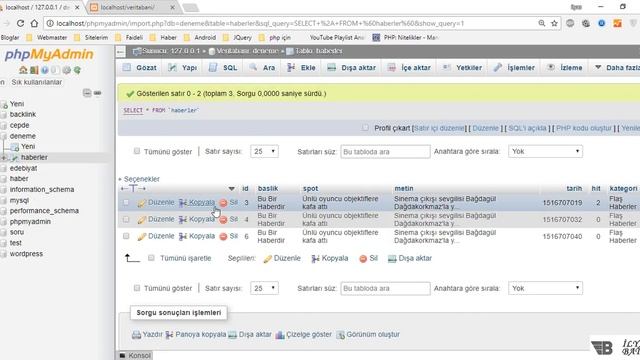Click the column sort dropdown arrow near id
The height and width of the screenshot is (360, 640).
(231, 189)
